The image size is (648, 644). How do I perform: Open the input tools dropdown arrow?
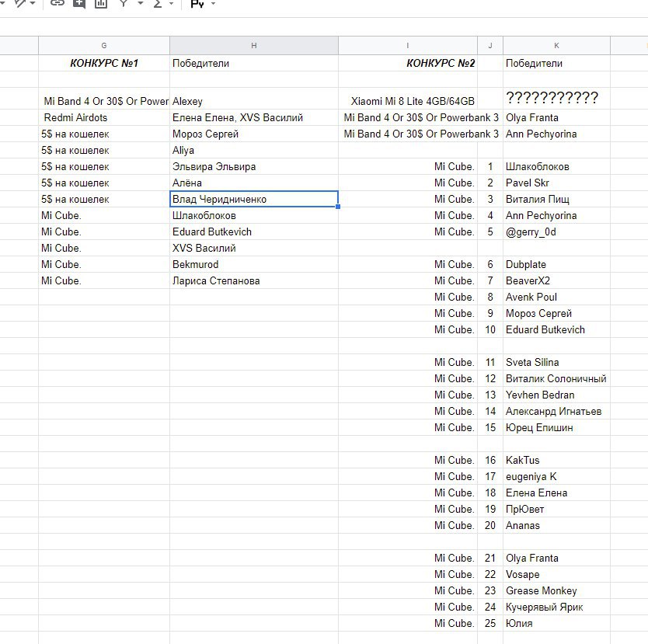213,4
